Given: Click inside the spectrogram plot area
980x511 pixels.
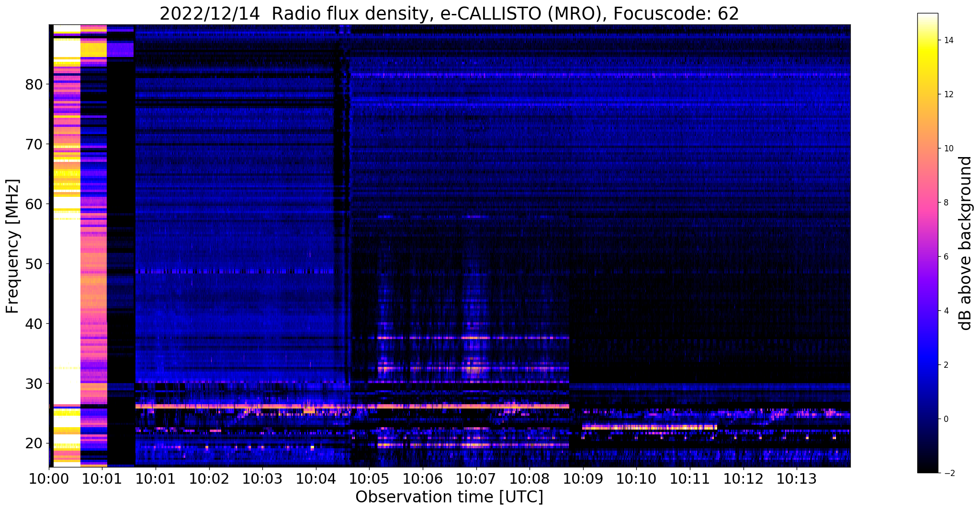Looking at the screenshot, I should tap(450, 246).
